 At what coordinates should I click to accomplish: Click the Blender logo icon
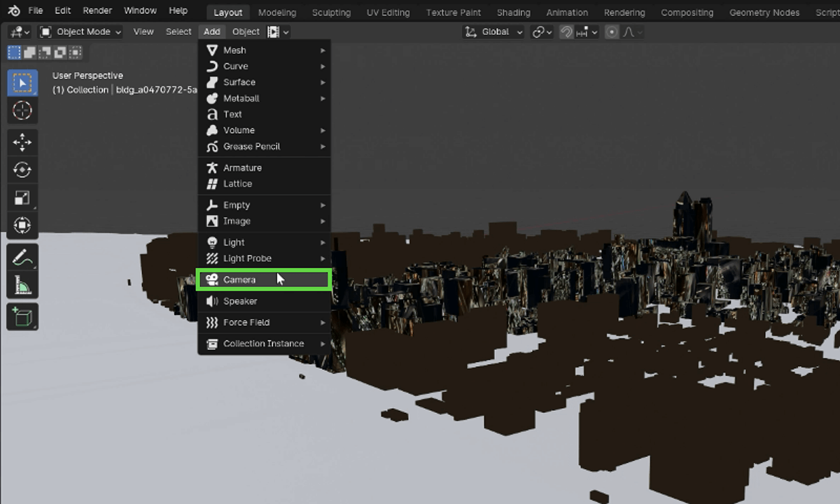14,11
